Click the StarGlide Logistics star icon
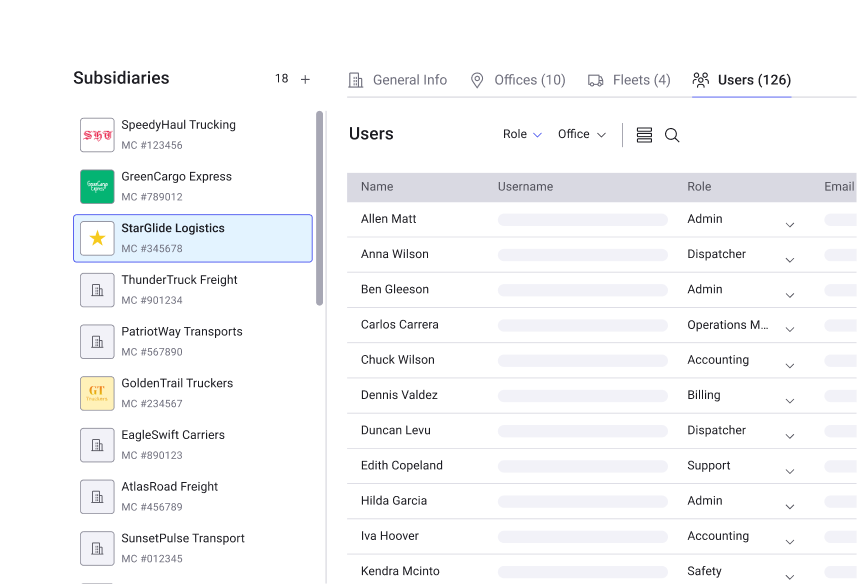 pyautogui.click(x=97, y=238)
